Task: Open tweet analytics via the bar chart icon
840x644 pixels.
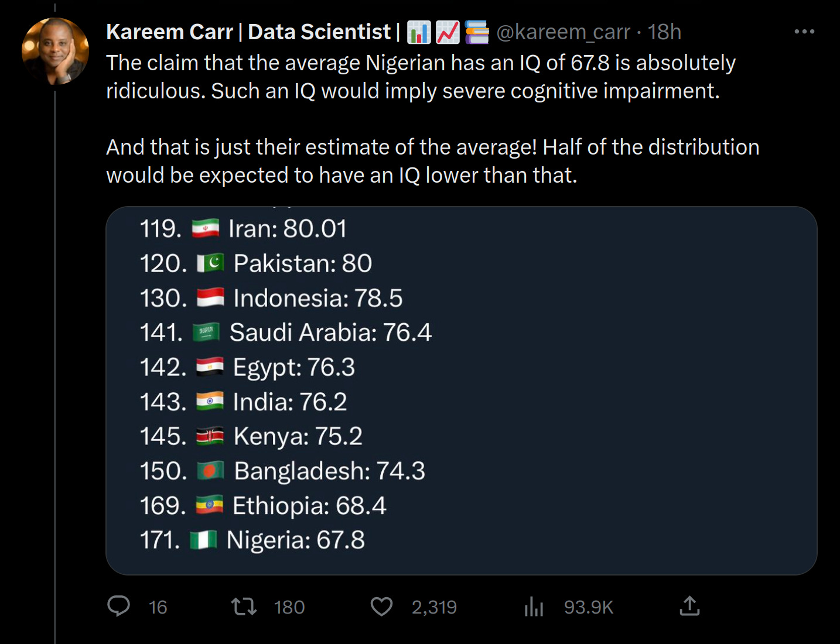Action: (534, 607)
